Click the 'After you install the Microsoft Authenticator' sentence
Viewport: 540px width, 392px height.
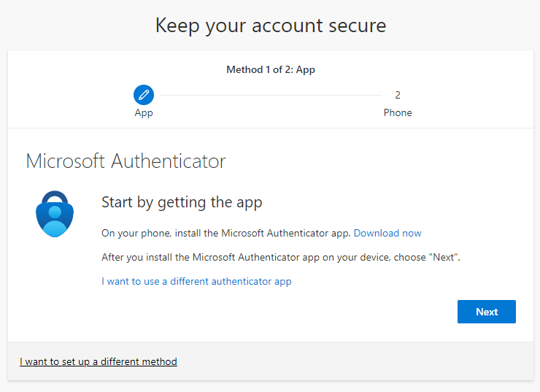pyautogui.click(x=281, y=257)
